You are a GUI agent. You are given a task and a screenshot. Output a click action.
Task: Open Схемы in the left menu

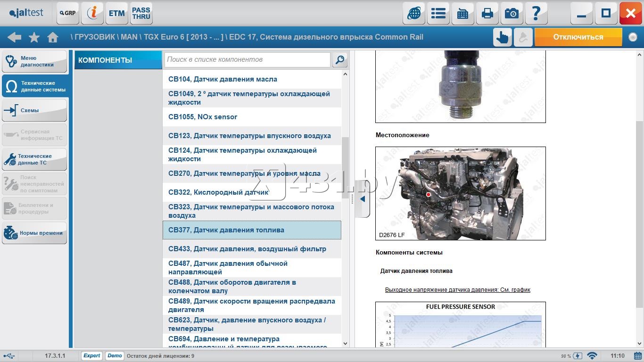34,110
